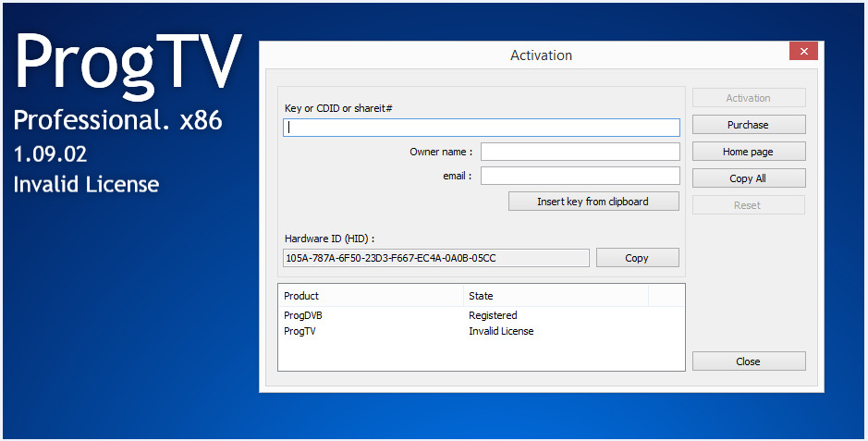Close the dialog with Close button
The height and width of the screenshot is (441, 868).
click(749, 361)
